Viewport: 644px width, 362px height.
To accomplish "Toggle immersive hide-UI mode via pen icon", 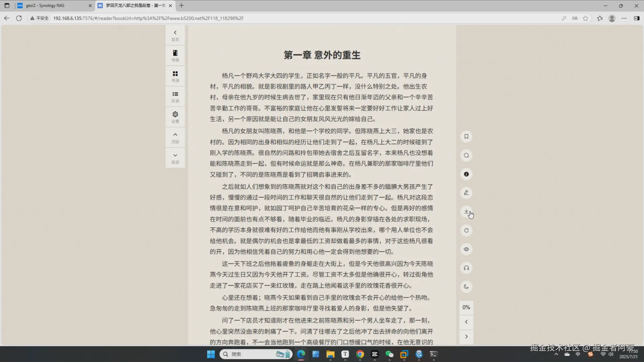I will (466, 193).
